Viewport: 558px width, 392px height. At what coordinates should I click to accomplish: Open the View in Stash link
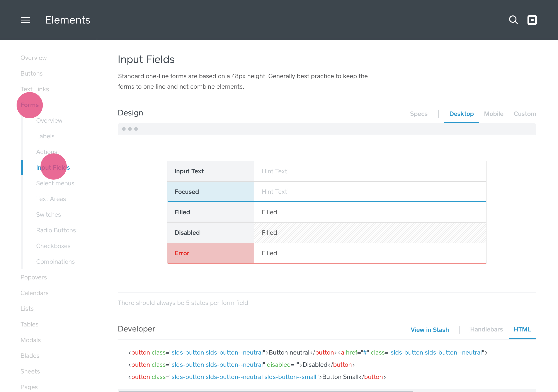point(429,329)
